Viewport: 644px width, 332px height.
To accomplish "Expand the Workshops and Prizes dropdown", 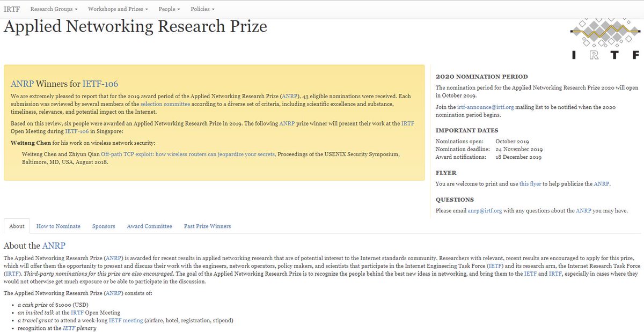I will [118, 9].
